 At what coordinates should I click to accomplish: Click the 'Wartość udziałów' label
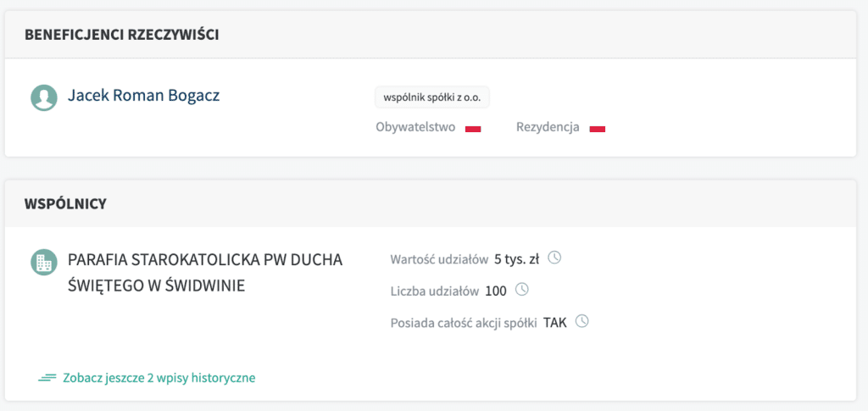point(439,258)
